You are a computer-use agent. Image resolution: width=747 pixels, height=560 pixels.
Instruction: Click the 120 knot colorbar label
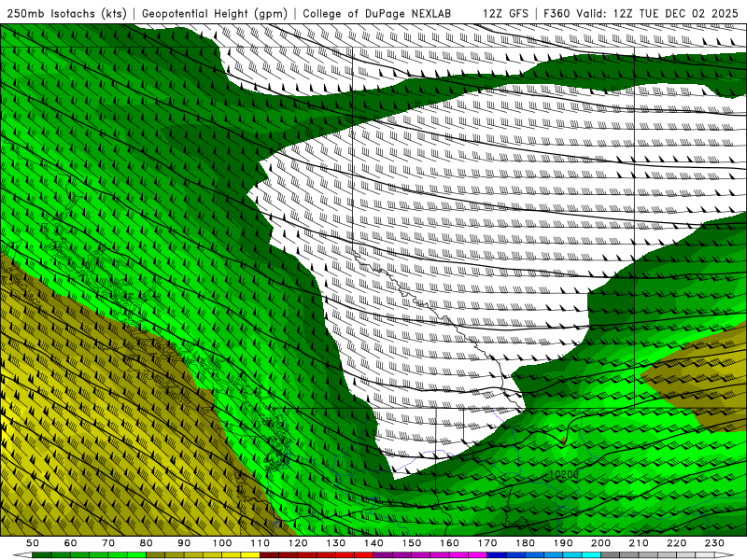(298, 543)
